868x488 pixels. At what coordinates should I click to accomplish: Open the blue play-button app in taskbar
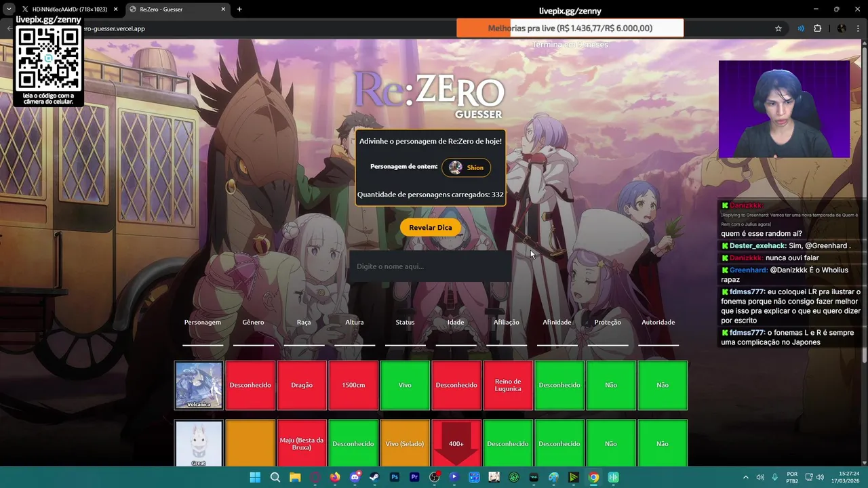[454, 477]
